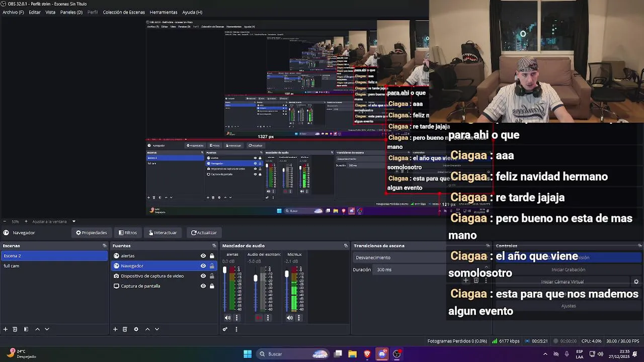Toggle lock on the alertas source
This screenshot has height=362, width=644.
pos(212,256)
